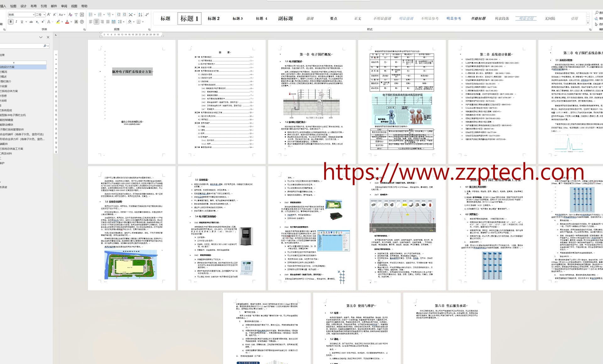Image resolution: width=603 pixels, height=364 pixels.
Task: Apply the 副标题 style
Action: tap(285, 19)
